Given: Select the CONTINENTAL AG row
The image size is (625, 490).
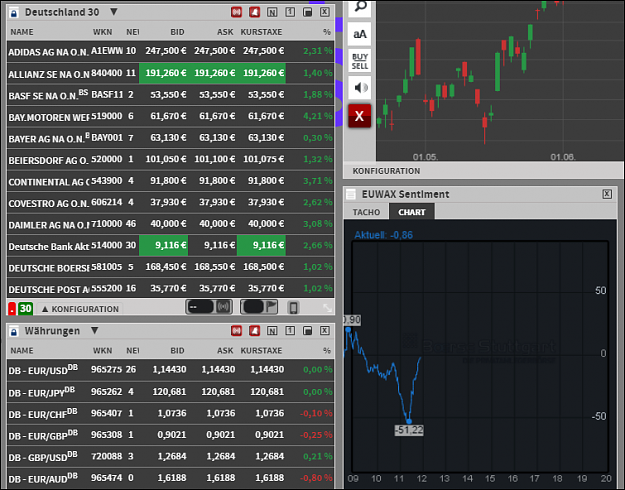Looking at the screenshot, I should [x=171, y=181].
